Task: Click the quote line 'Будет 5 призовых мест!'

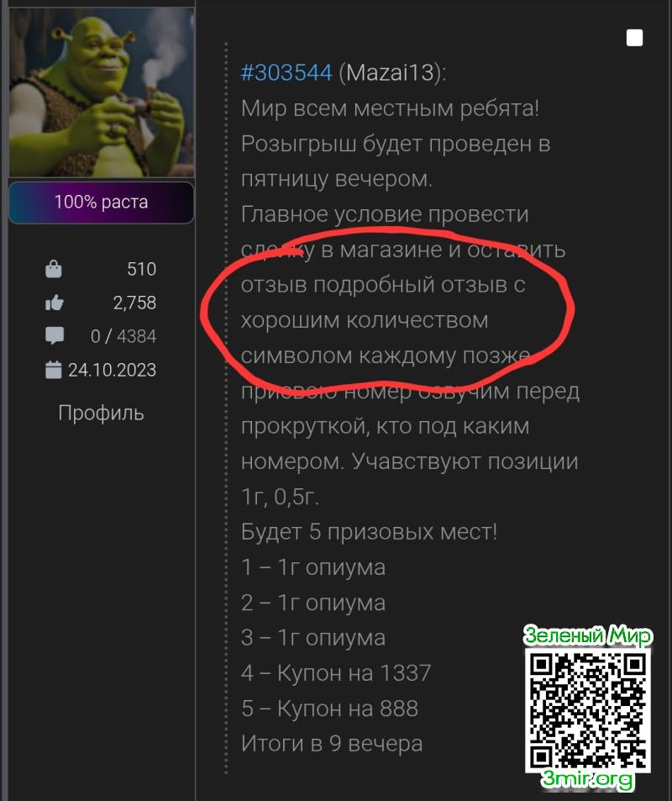Action: click(369, 532)
